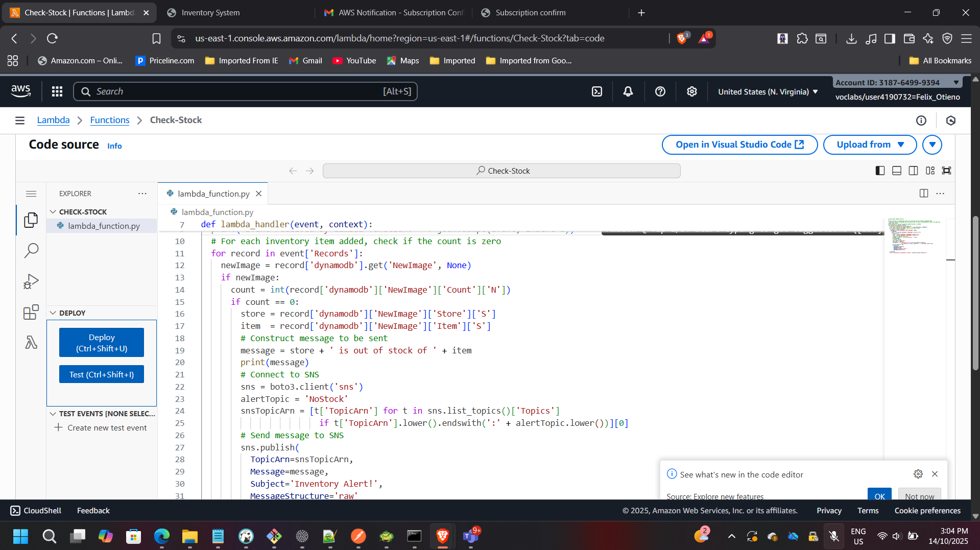Collapse the CHECK-STOCK folder in Explorer
This screenshot has height=550, width=980.
tap(53, 211)
